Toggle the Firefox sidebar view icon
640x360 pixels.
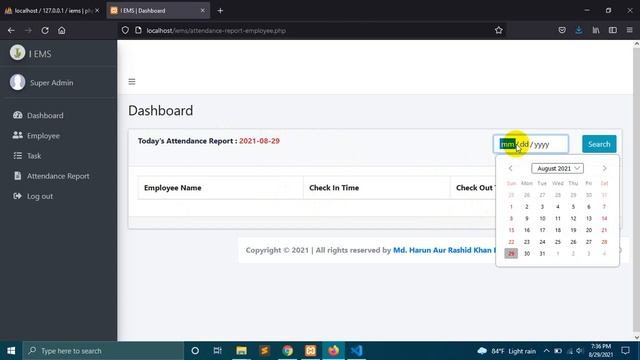pyautogui.click(x=613, y=30)
